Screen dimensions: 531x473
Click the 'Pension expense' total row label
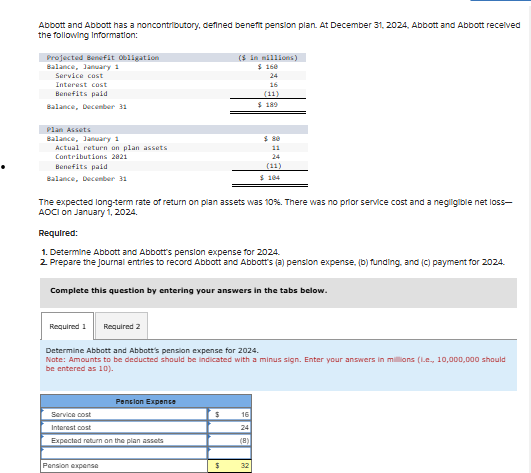point(70,466)
